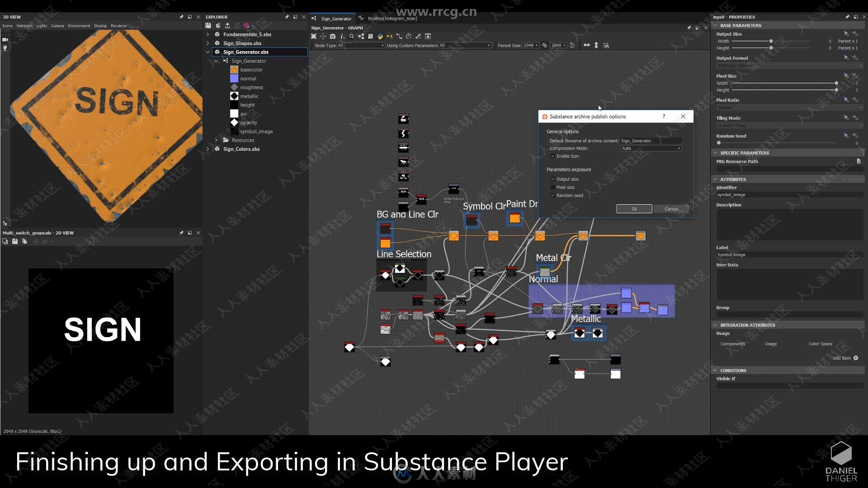Click the Identifier field with symbol_image
The image size is (868, 488).
789,195
